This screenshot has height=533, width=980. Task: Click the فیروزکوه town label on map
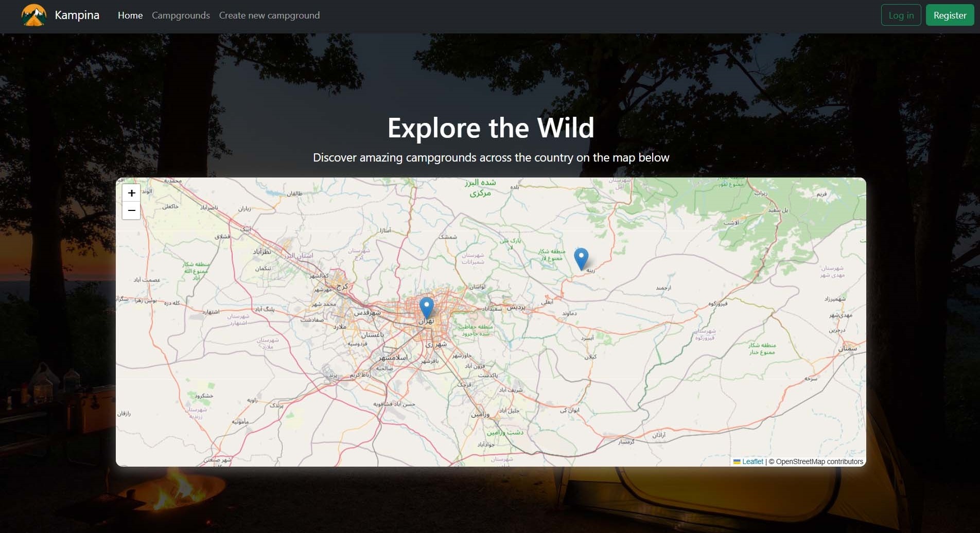coord(717,304)
